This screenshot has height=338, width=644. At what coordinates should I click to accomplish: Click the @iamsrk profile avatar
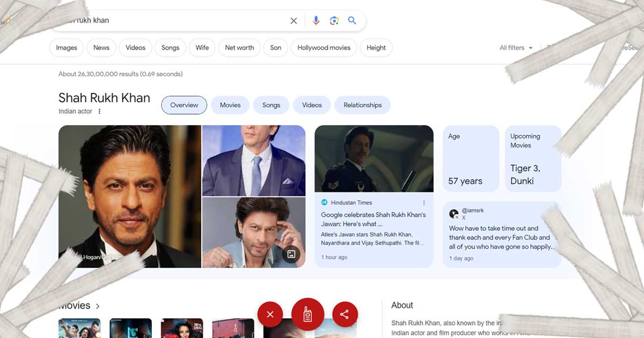coord(454,214)
